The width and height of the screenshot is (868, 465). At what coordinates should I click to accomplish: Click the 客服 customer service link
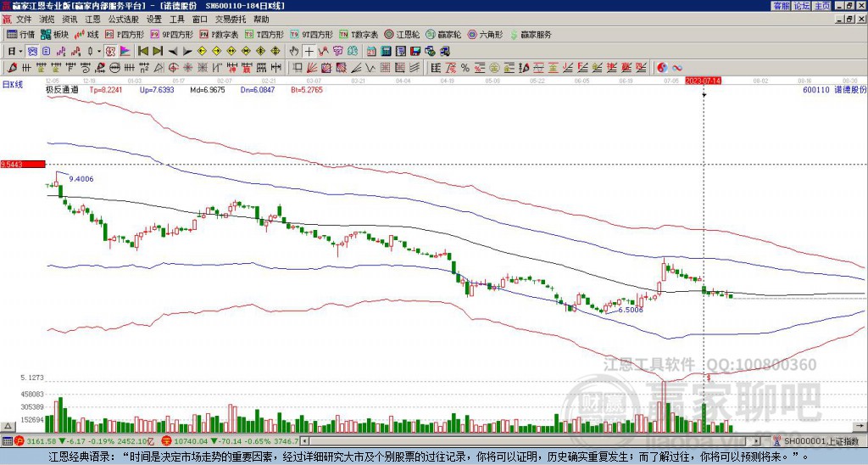(781, 6)
